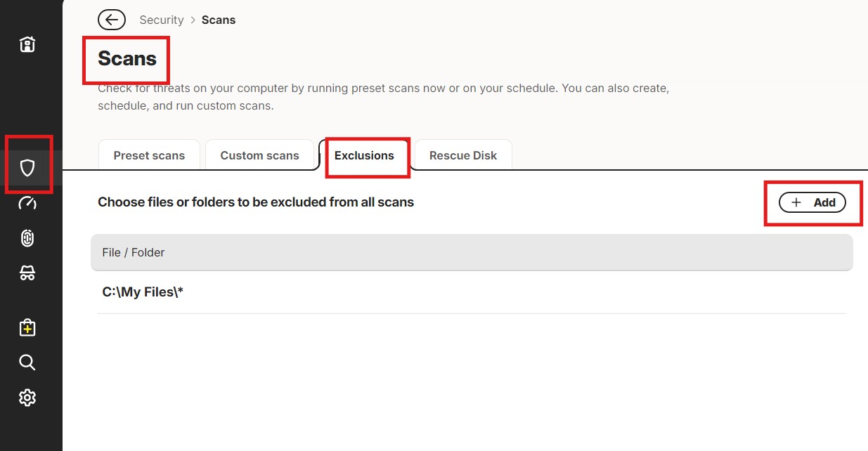Image resolution: width=868 pixels, height=451 pixels.
Task: Switch to the Custom scans tab
Action: (x=259, y=155)
